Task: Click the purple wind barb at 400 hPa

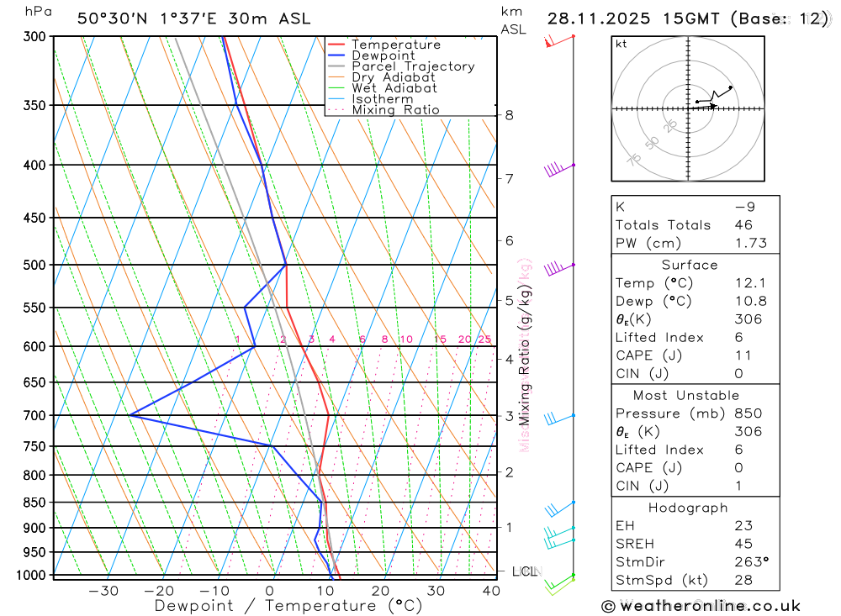Action: (x=559, y=170)
